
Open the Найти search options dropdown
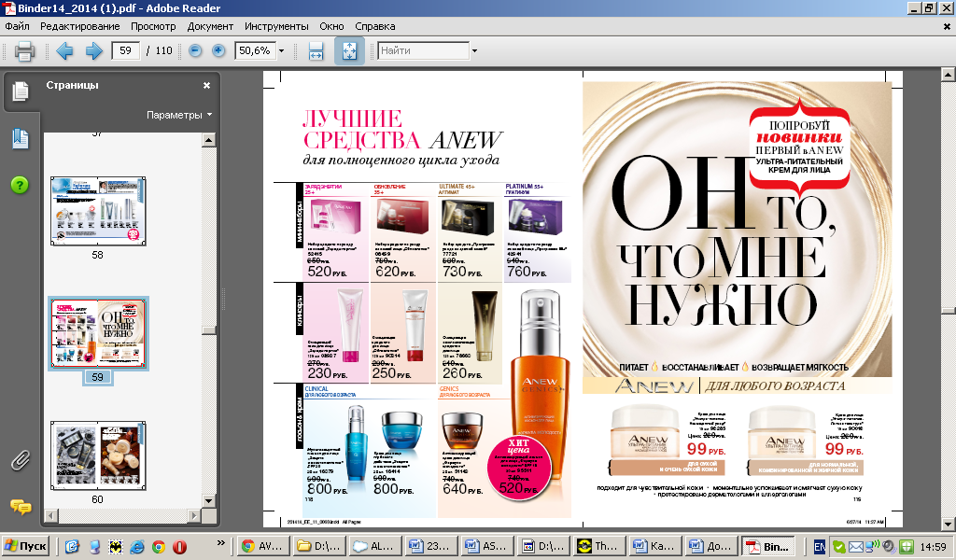click(474, 51)
